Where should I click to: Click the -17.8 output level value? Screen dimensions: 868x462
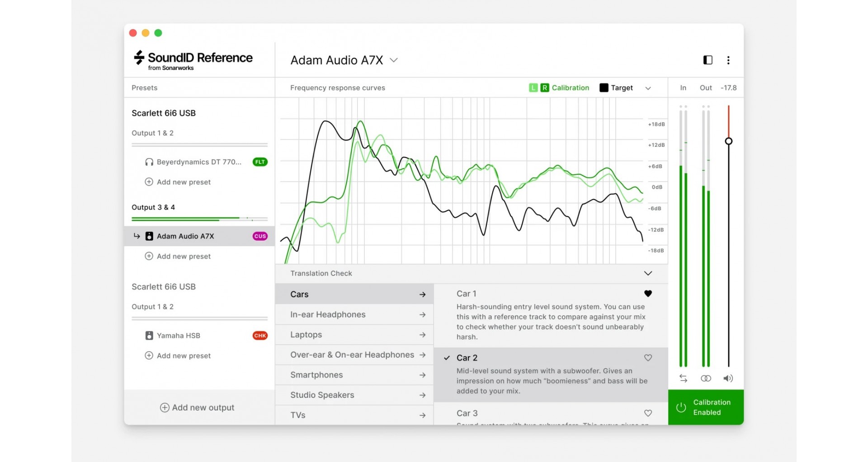728,88
